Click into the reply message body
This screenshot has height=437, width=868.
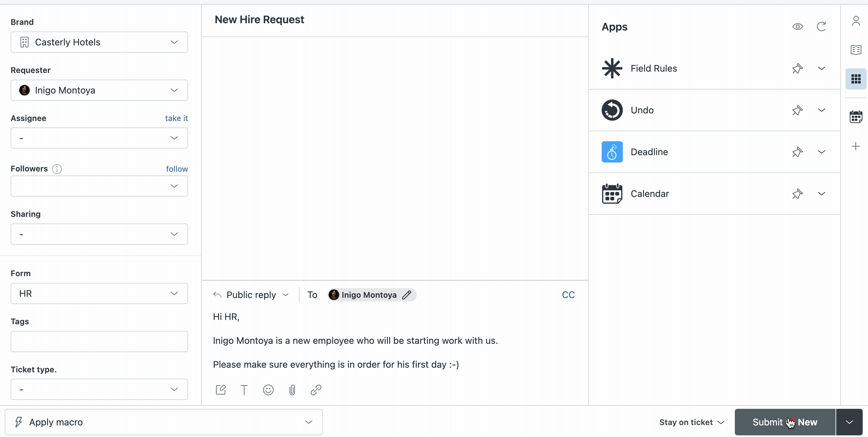tap(394, 341)
